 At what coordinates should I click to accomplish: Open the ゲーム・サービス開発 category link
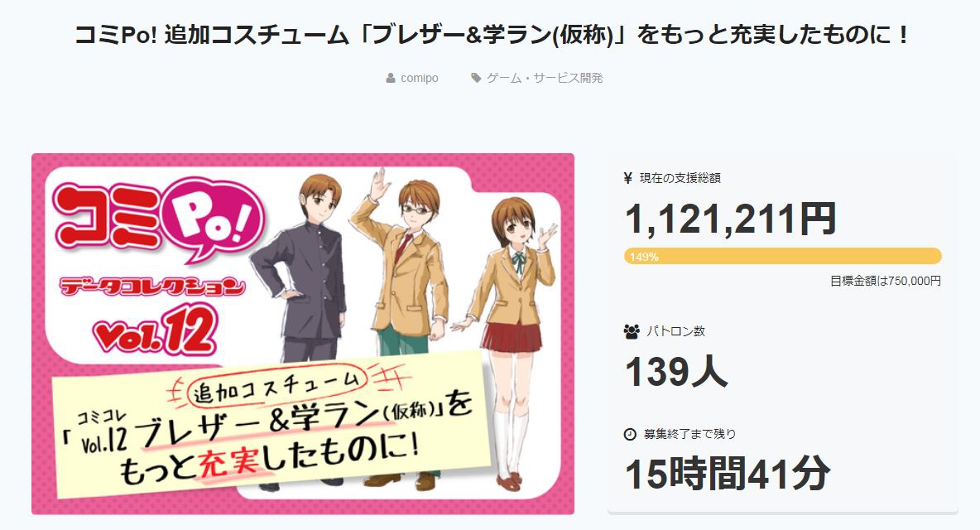pyautogui.click(x=545, y=78)
